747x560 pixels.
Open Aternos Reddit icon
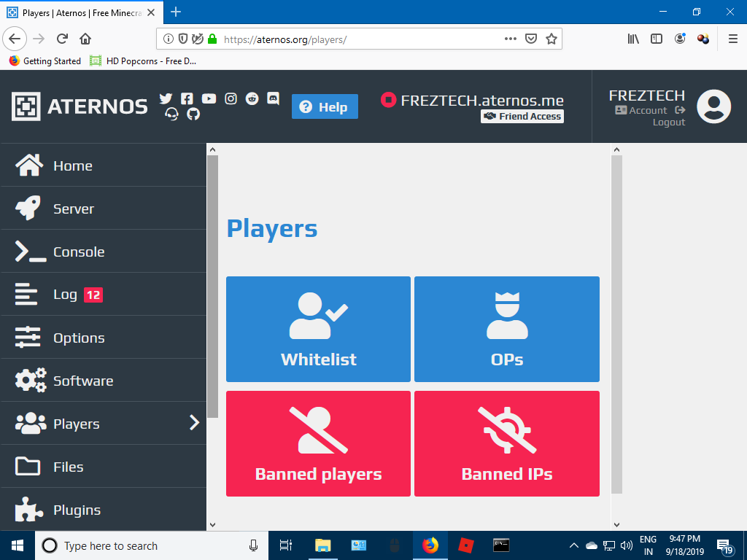click(252, 98)
